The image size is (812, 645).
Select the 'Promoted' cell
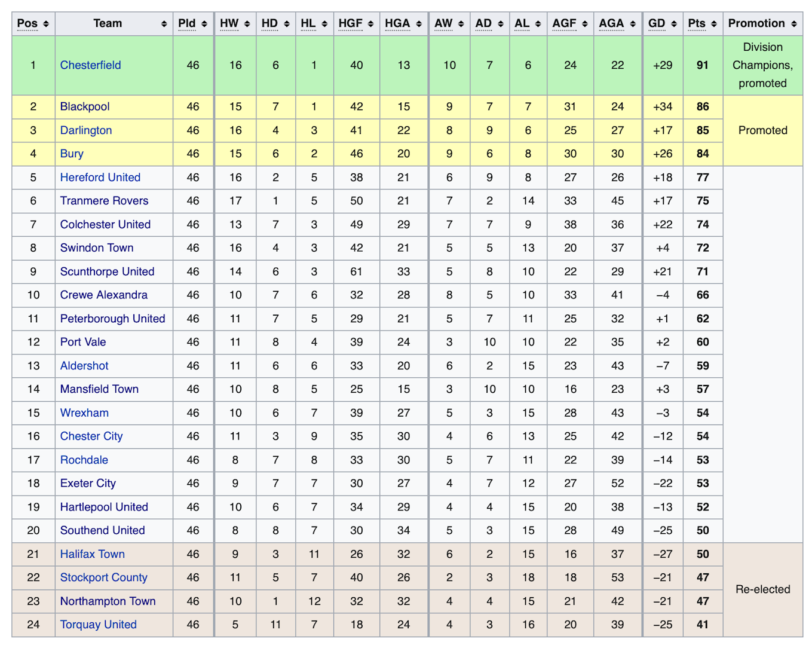(x=763, y=130)
